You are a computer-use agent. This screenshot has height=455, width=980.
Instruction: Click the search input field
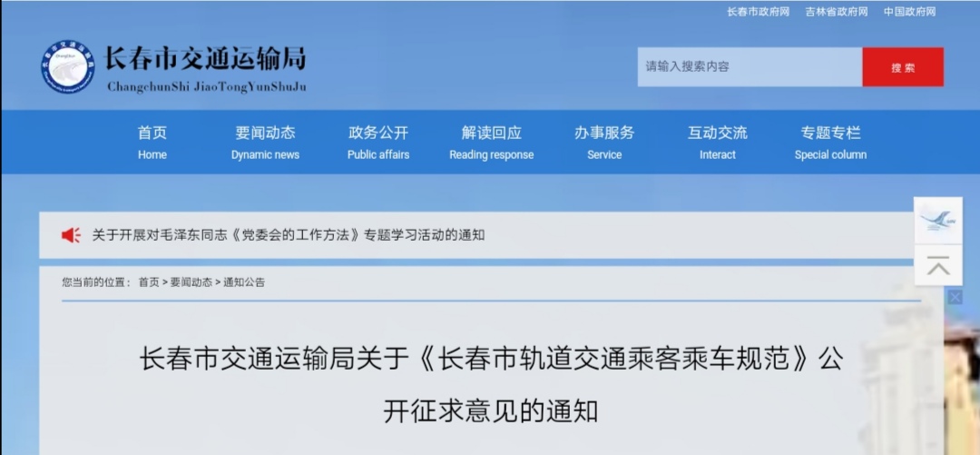(749, 67)
